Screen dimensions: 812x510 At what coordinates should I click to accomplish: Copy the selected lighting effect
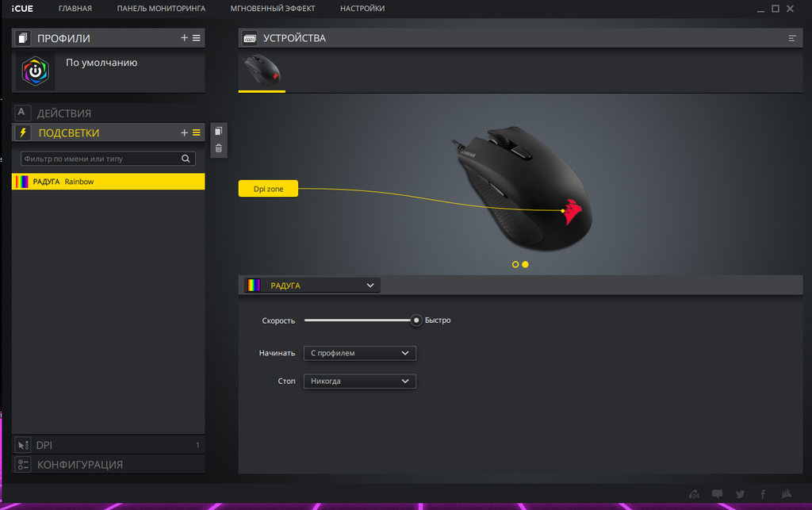coord(219,131)
